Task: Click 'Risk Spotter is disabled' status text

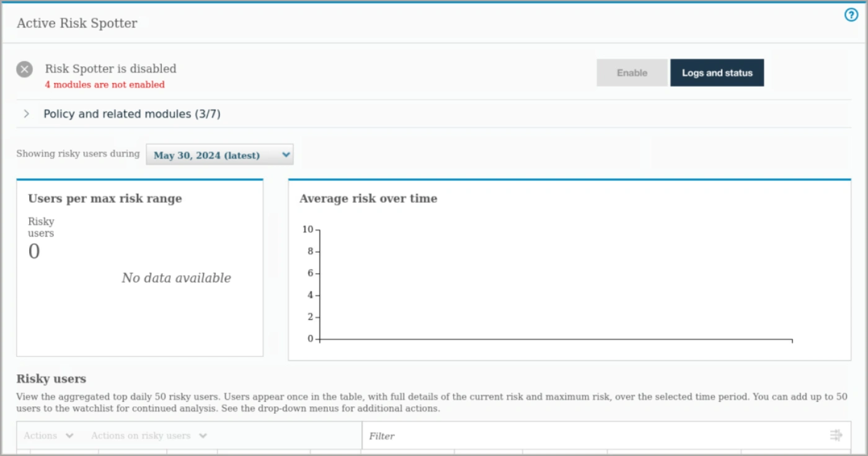Action: (110, 69)
